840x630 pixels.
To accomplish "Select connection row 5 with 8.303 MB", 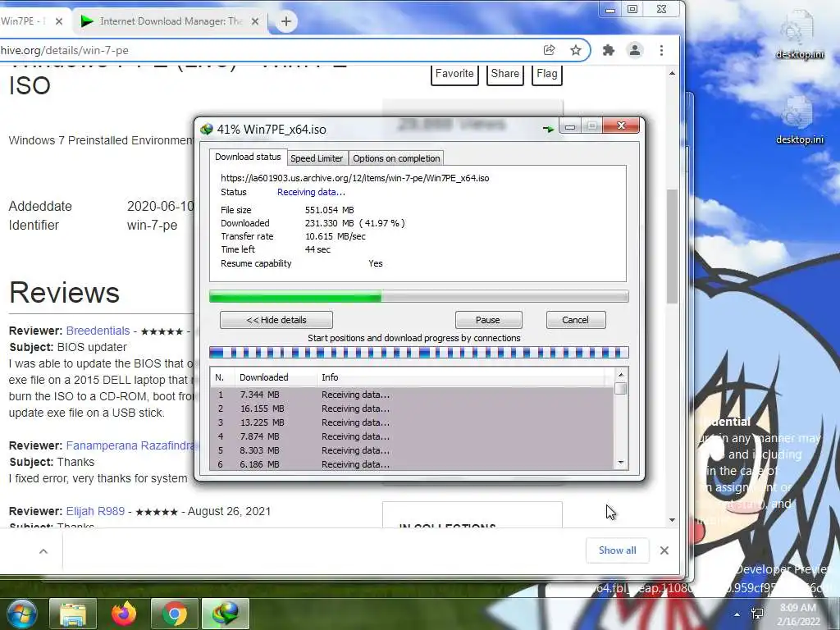I will (412, 450).
